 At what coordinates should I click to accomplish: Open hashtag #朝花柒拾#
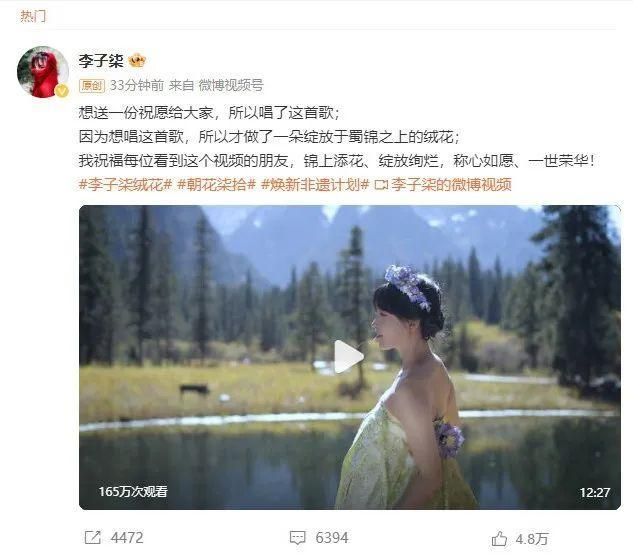pyautogui.click(x=217, y=185)
